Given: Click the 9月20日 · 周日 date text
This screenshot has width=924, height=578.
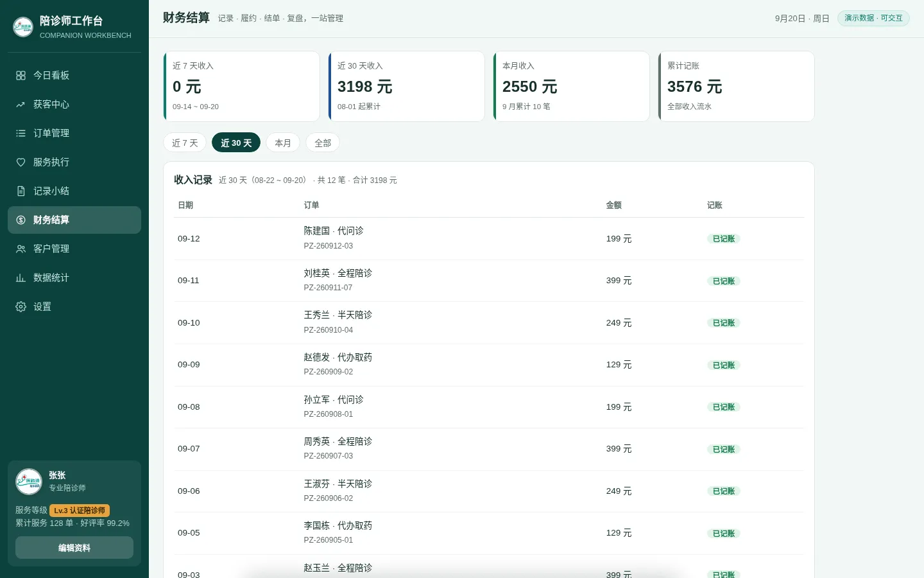Looking at the screenshot, I should coord(802,19).
